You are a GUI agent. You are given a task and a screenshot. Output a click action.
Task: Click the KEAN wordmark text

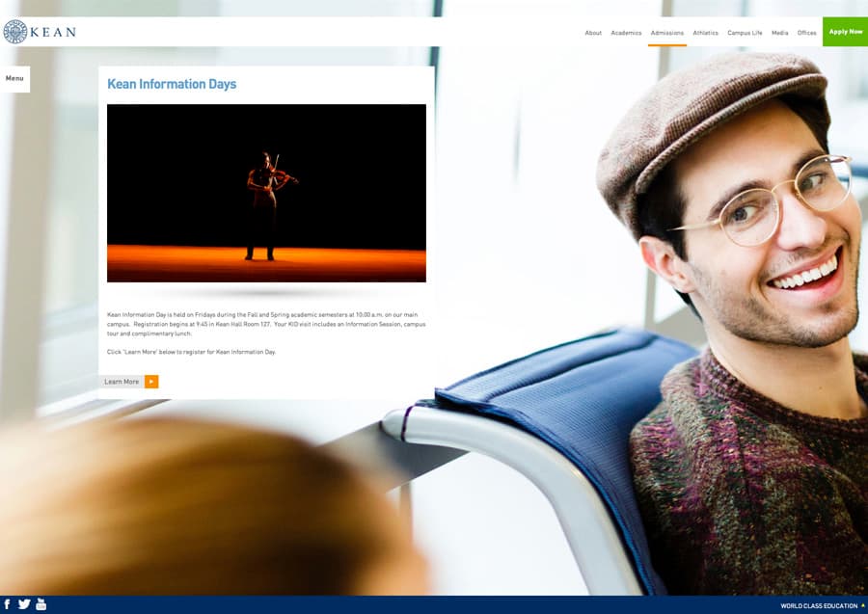pos(53,32)
